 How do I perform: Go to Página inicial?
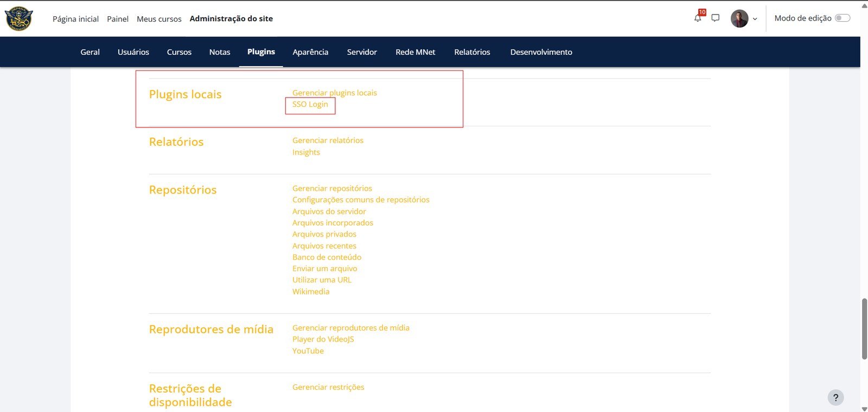[75, 19]
